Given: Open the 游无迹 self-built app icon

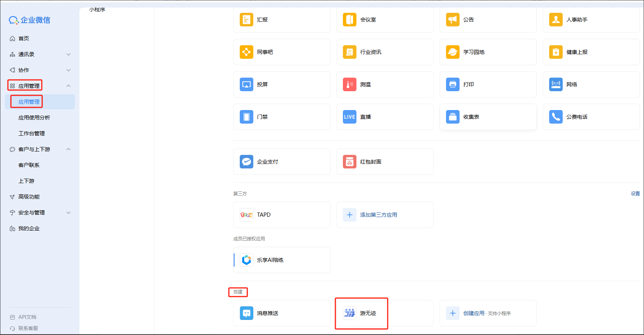Looking at the screenshot, I should (349, 313).
